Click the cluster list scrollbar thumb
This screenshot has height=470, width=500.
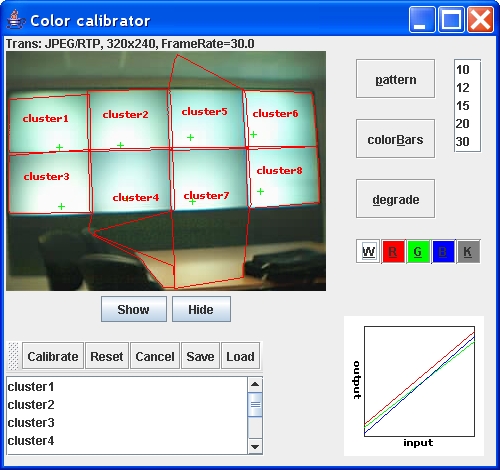tap(255, 404)
